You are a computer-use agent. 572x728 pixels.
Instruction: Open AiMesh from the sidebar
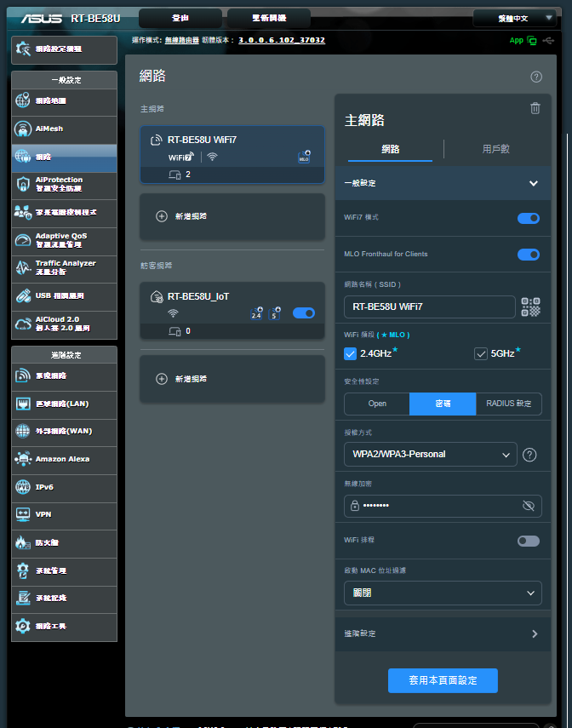(64, 129)
